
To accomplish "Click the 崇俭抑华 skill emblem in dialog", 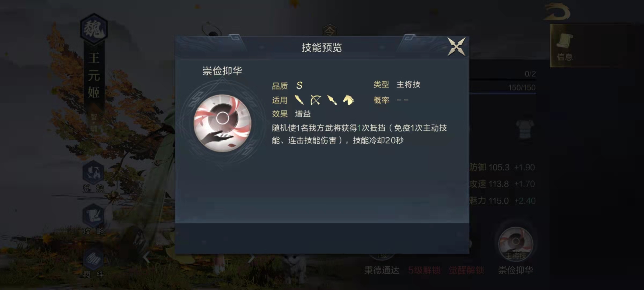I will click(x=222, y=123).
